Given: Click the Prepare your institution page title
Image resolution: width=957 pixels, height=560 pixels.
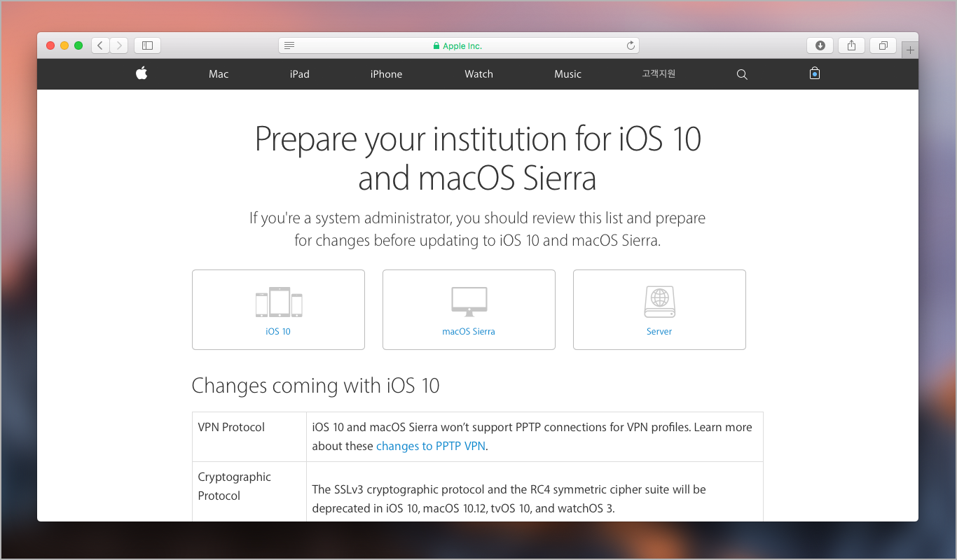Looking at the screenshot, I should (x=478, y=158).
